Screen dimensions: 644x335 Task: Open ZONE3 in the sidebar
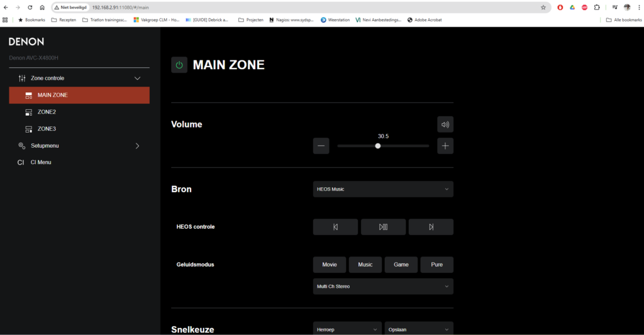[x=47, y=129]
